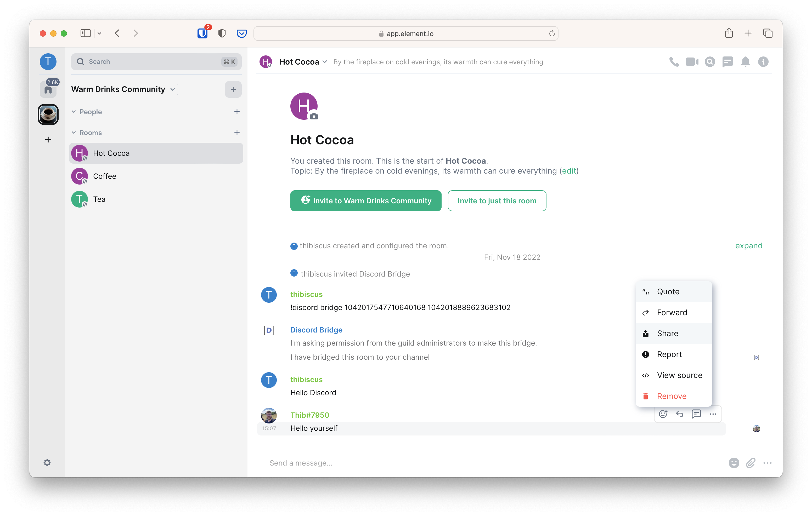
Task: Collapse the People section
Action: click(74, 112)
